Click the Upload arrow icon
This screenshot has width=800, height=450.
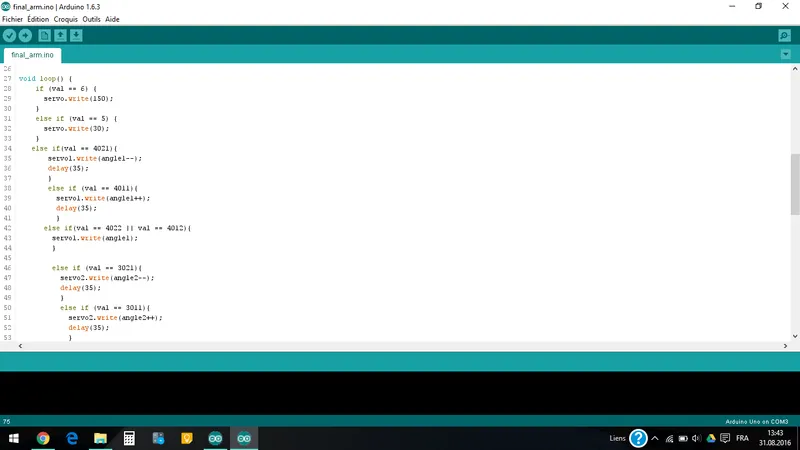[x=25, y=36]
